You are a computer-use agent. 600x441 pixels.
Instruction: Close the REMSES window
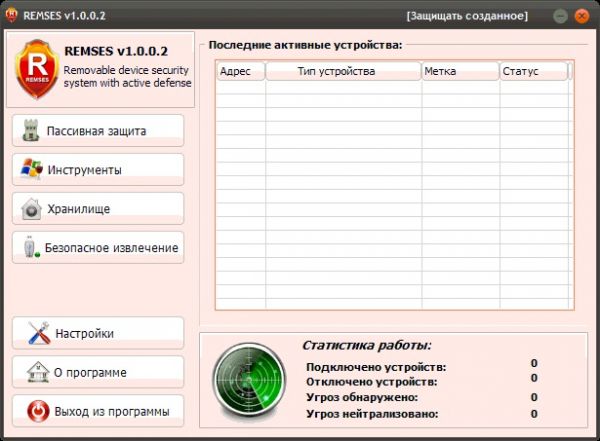pyautogui.click(x=582, y=16)
